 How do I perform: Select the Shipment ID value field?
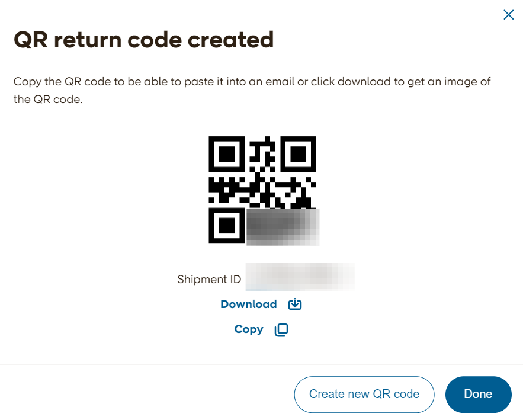pos(300,277)
